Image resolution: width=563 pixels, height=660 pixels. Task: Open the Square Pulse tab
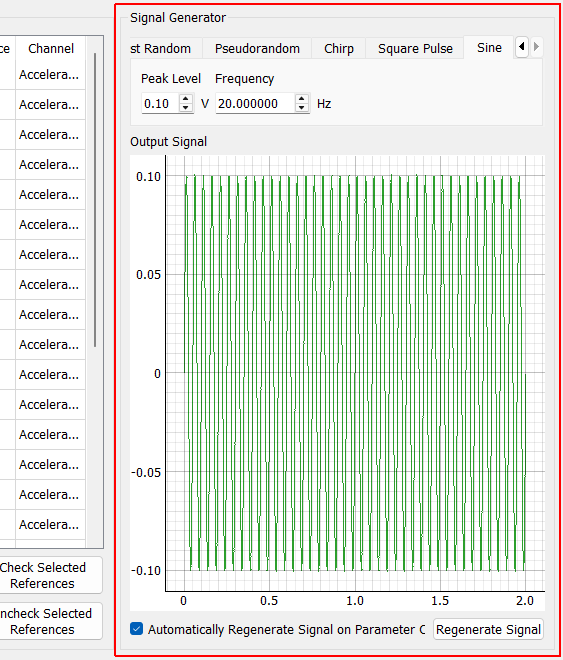click(415, 49)
